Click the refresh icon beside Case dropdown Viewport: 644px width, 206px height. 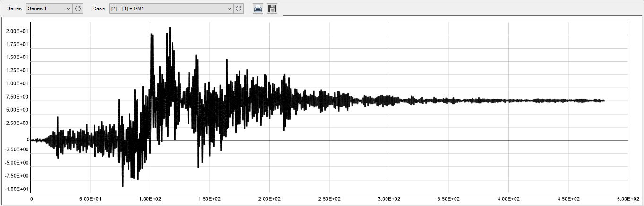(239, 8)
